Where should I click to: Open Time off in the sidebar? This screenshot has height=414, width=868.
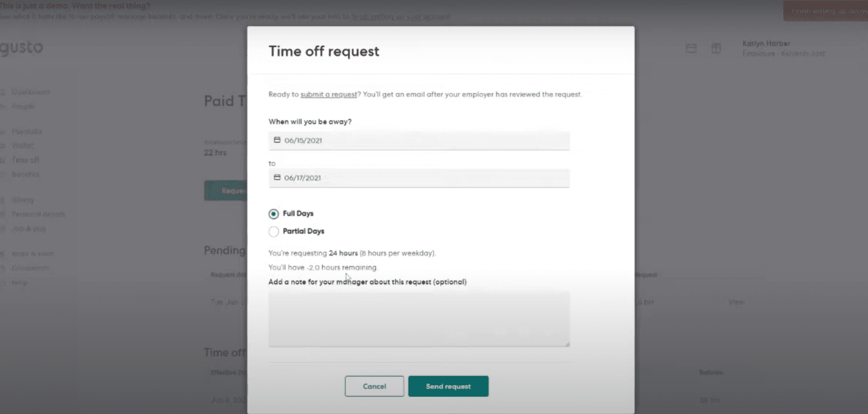point(25,160)
